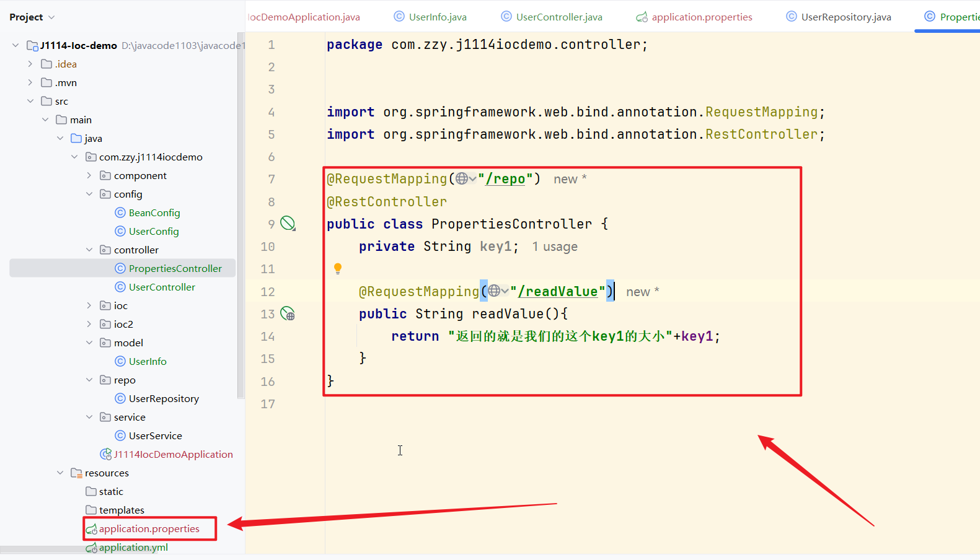Select the templates folder

(x=121, y=510)
